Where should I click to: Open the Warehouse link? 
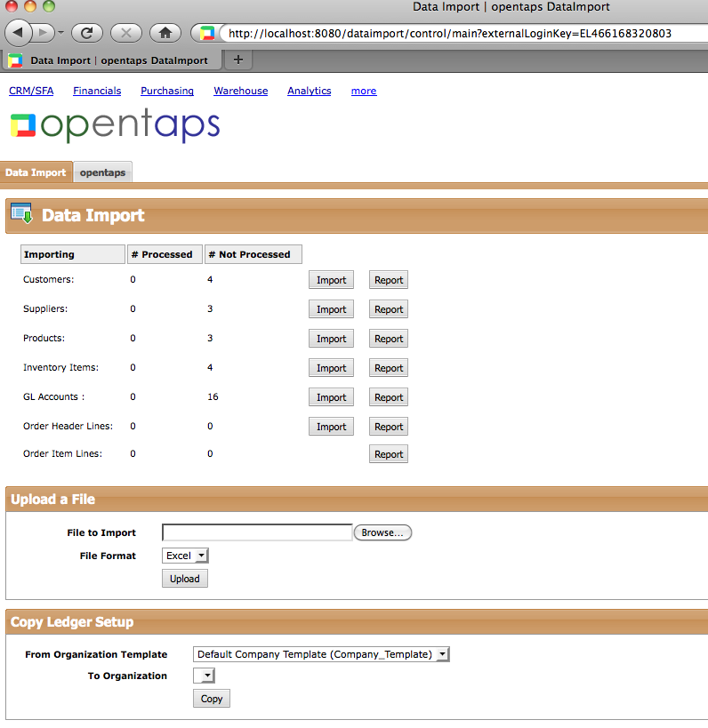[x=241, y=91]
